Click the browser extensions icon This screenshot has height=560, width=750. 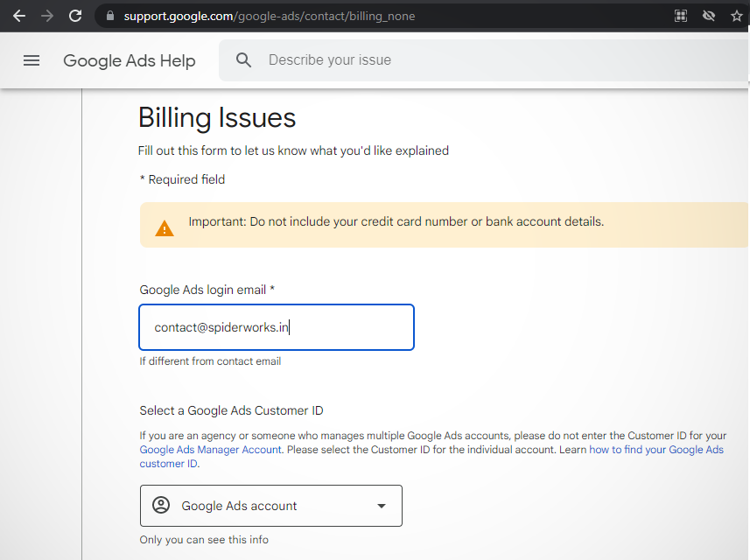[681, 15]
